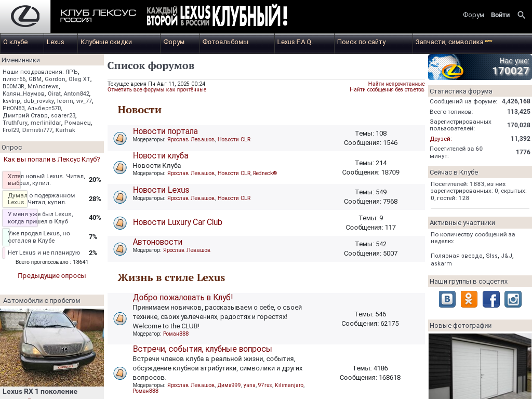This screenshot has height=399, width=532.
Task: Click the Нас уже 170027 banner
Action: click(x=480, y=67)
